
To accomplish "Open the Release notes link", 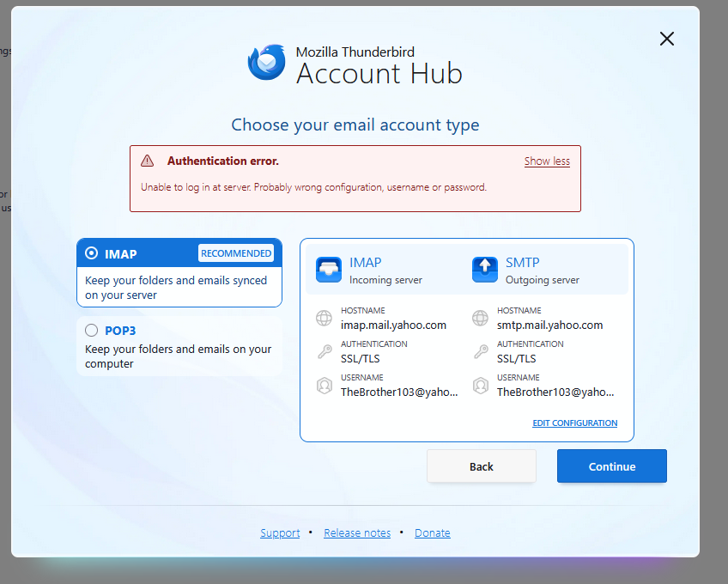I will [x=357, y=532].
